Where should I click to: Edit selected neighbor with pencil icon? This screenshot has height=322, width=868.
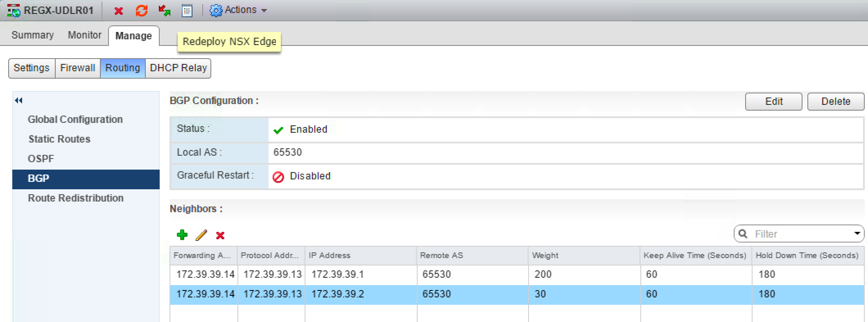(x=201, y=235)
